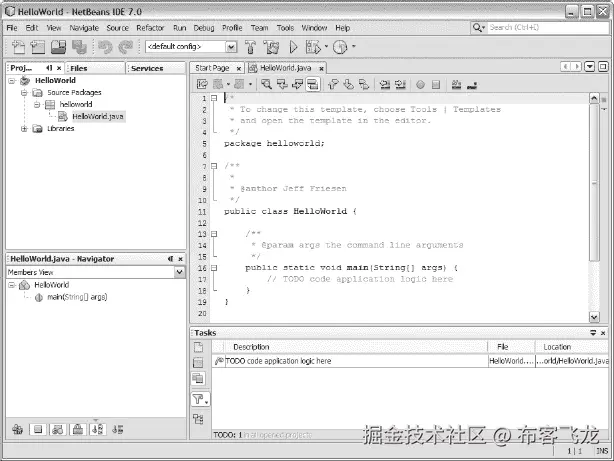Click the editor Last Edit icon
This screenshot has height=461, width=614.
coord(202,84)
